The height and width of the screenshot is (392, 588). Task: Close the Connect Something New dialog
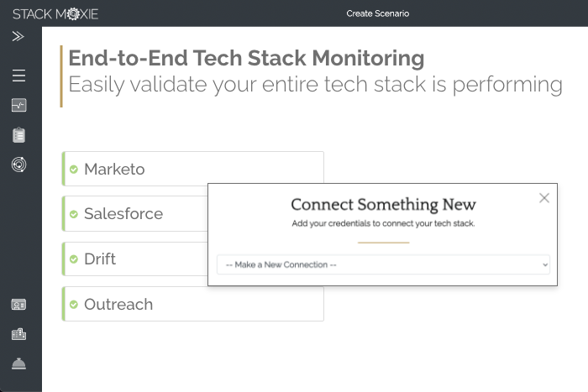[544, 198]
